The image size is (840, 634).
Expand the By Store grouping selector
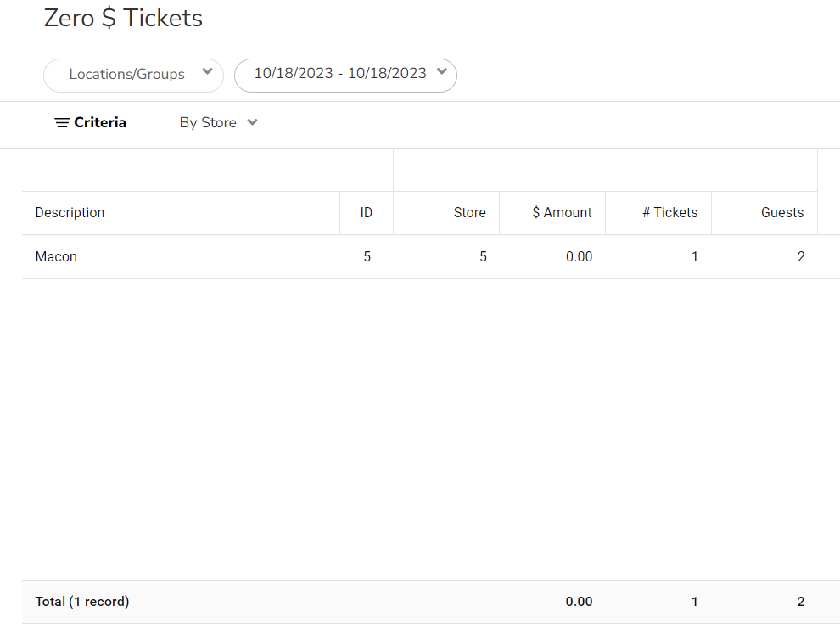coord(208,123)
